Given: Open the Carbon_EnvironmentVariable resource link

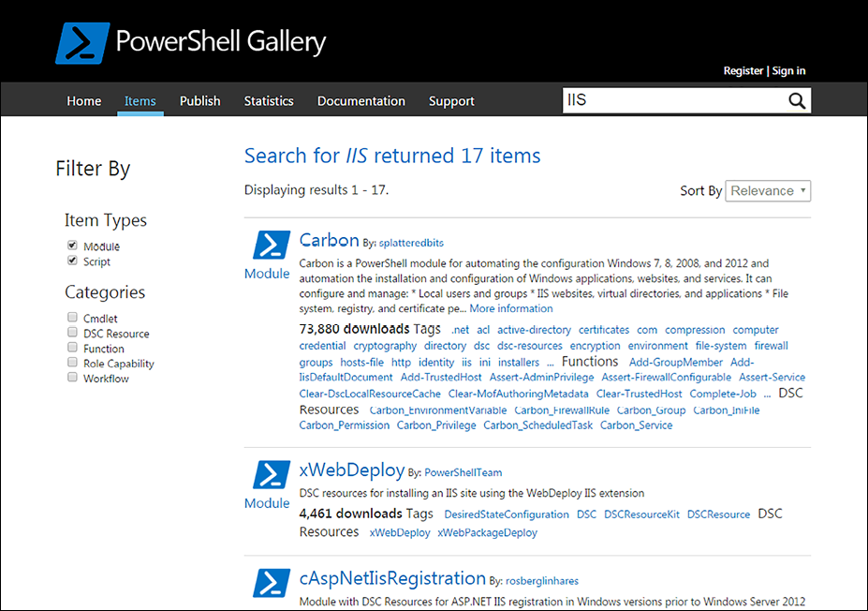Looking at the screenshot, I should pos(438,410).
